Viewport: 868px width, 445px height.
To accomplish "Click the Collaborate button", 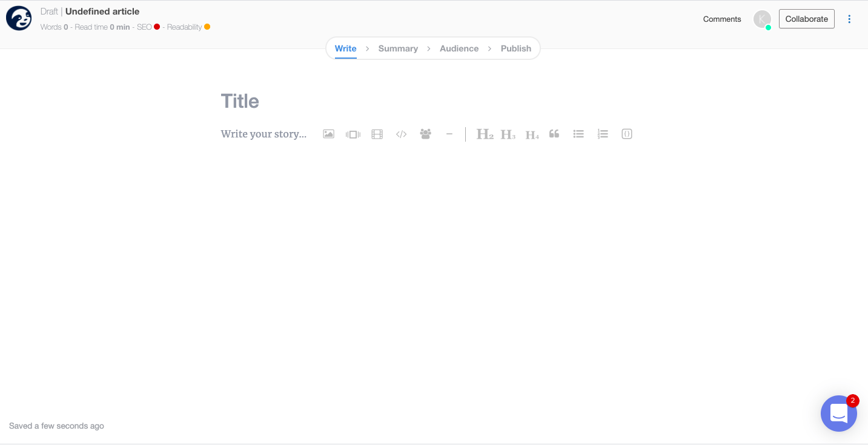I will pos(807,19).
